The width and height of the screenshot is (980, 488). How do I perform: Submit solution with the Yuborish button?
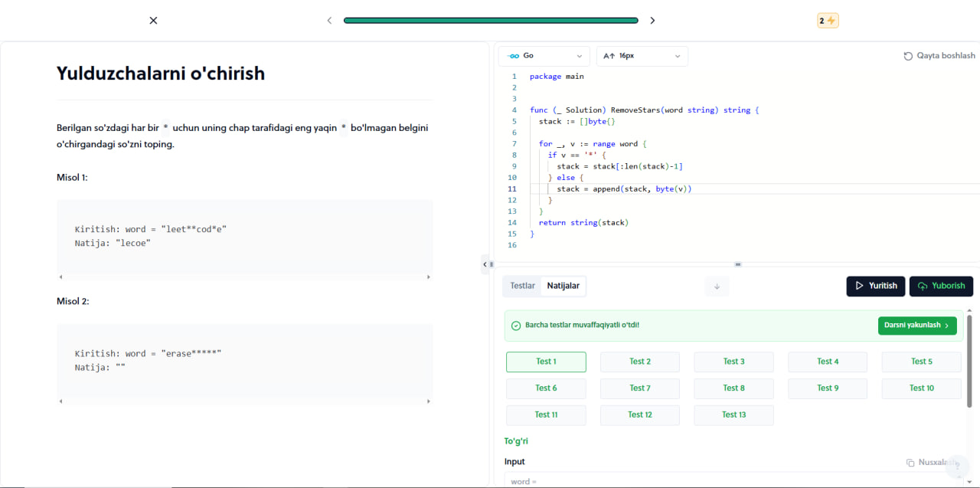point(941,286)
